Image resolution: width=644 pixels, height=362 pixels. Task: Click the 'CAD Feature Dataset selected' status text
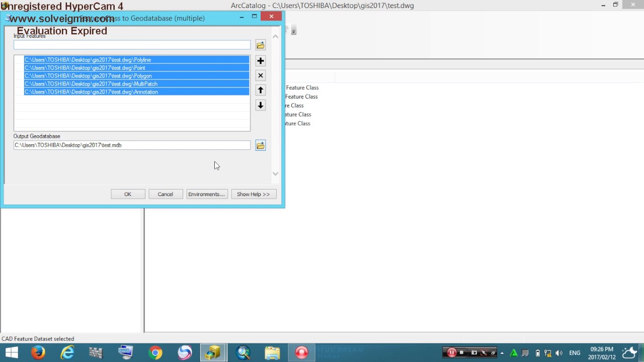coord(38,339)
